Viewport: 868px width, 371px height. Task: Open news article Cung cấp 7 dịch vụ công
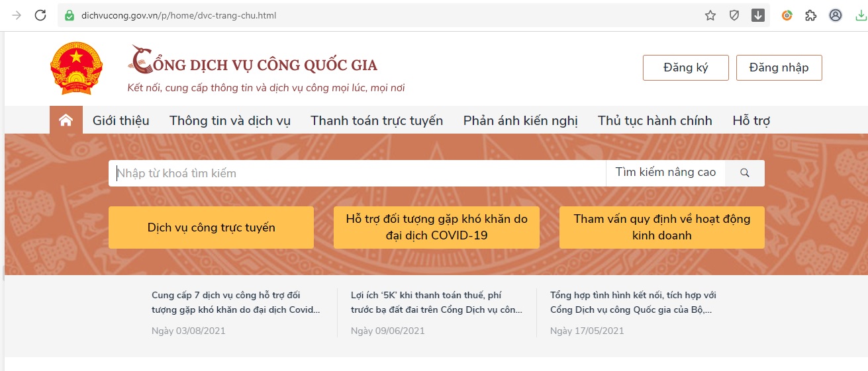click(x=236, y=302)
